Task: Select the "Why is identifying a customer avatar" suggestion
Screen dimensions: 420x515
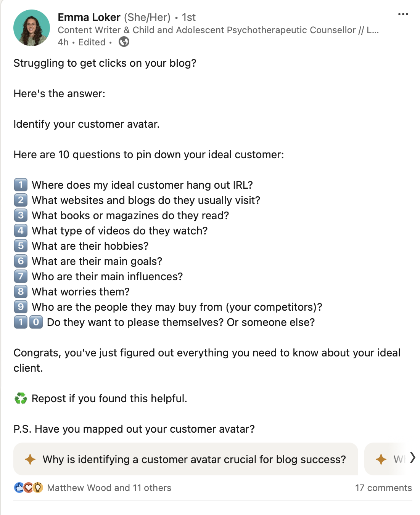Action: point(194,459)
